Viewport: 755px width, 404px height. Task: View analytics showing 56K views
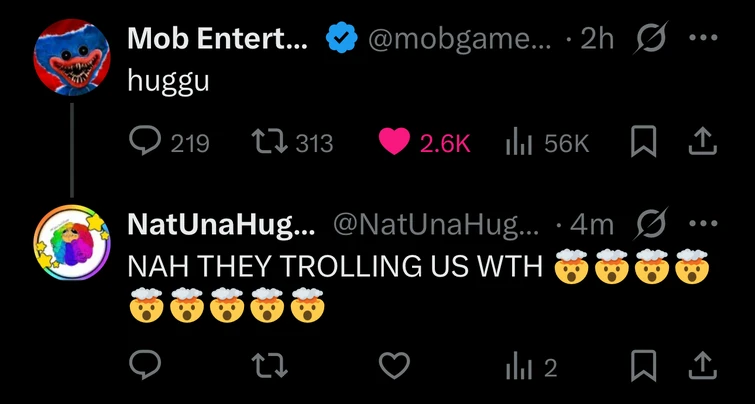(517, 143)
